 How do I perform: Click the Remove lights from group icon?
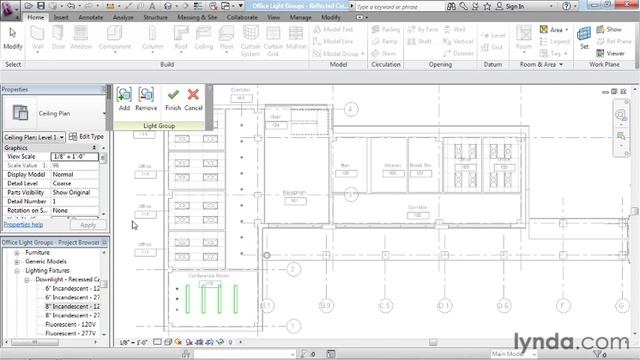[146, 95]
